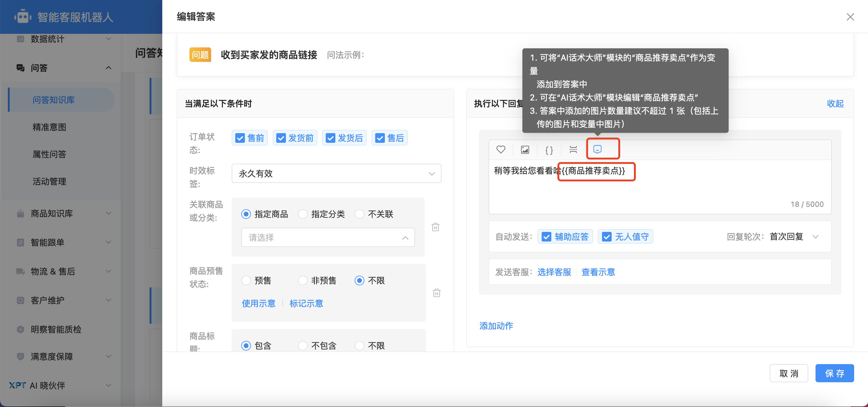Delete the associated product condition with the trash icon
The width and height of the screenshot is (868, 407).
pos(435,227)
